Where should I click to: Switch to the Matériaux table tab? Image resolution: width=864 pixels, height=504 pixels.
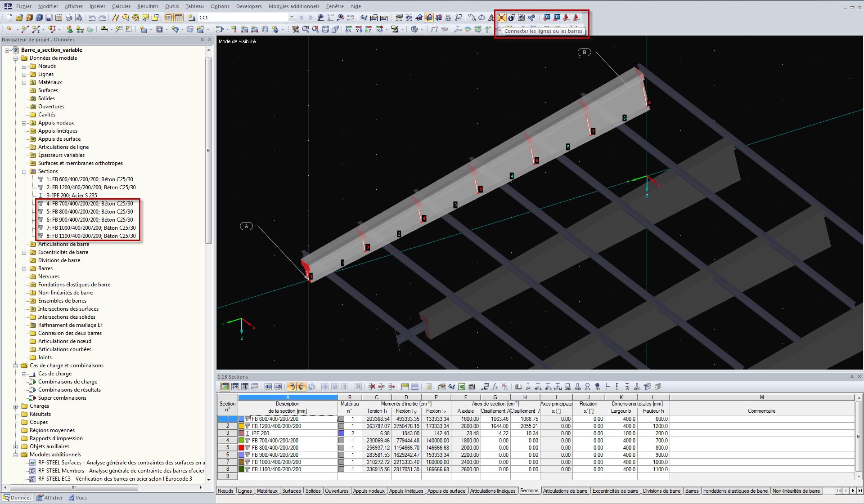tap(267, 491)
